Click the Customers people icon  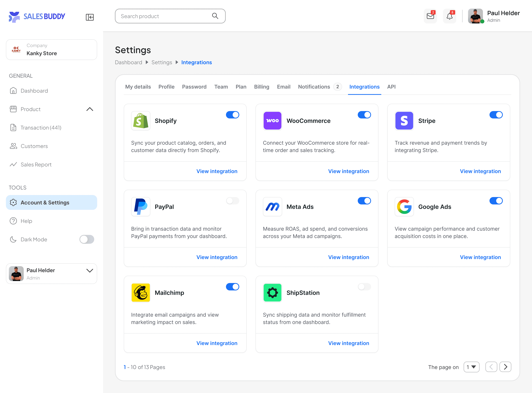coord(13,146)
